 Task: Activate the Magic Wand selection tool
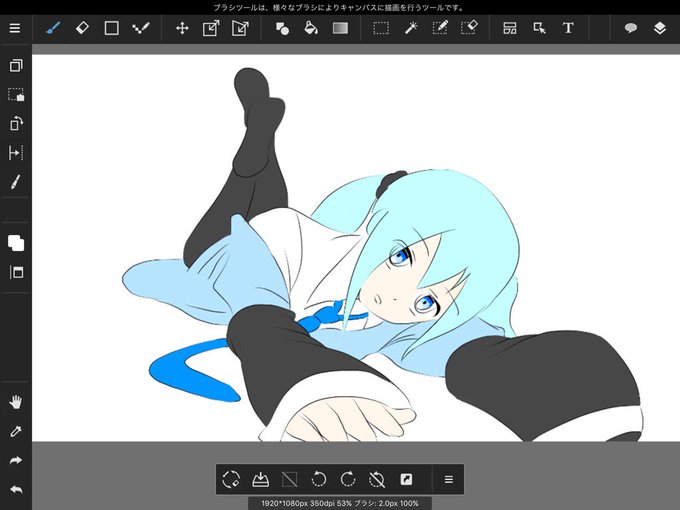(x=410, y=28)
